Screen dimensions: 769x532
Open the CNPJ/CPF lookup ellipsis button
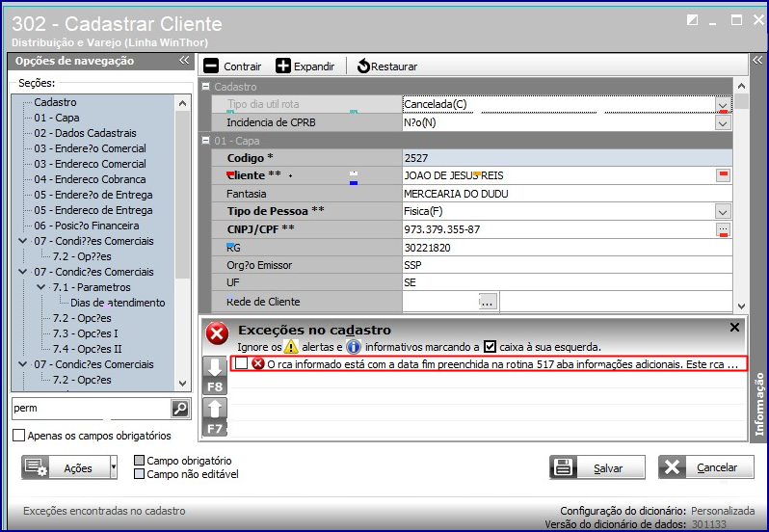[723, 229]
